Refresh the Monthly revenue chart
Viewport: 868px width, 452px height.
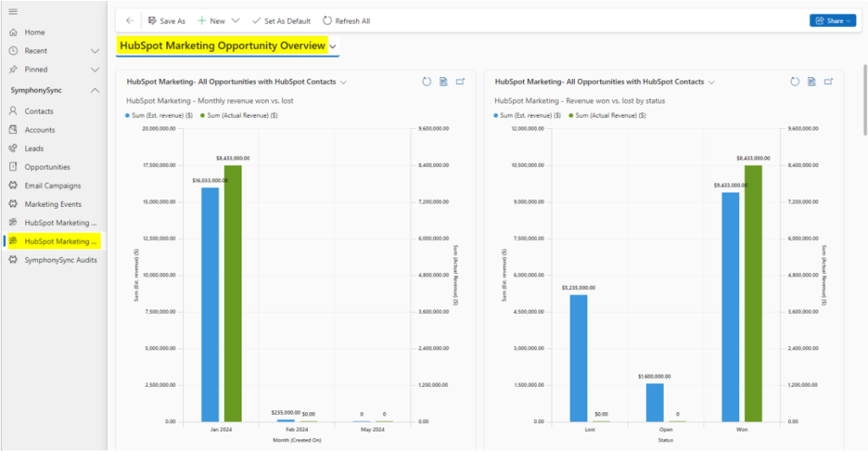(426, 82)
